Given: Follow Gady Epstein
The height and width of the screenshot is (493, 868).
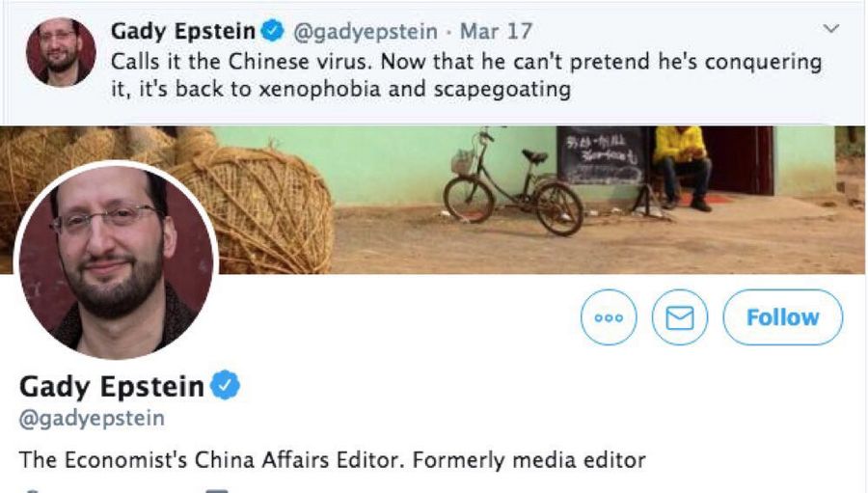Looking at the screenshot, I should pos(783,317).
